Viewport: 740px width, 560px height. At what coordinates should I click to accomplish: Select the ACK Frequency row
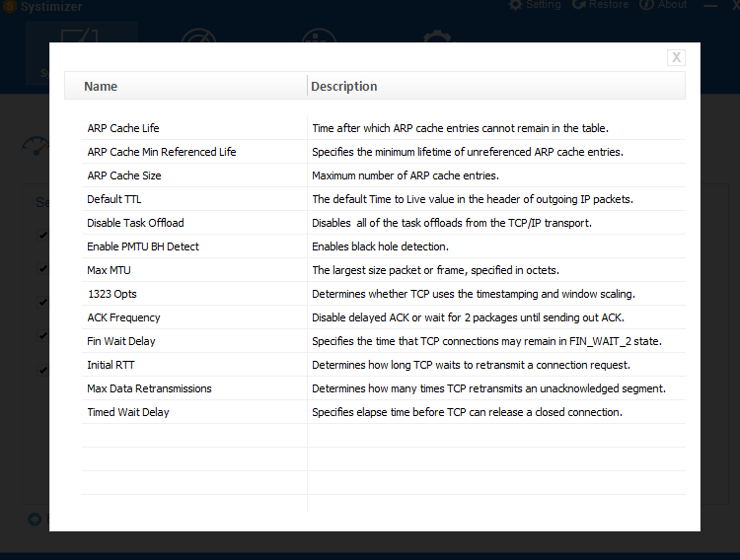click(x=383, y=317)
